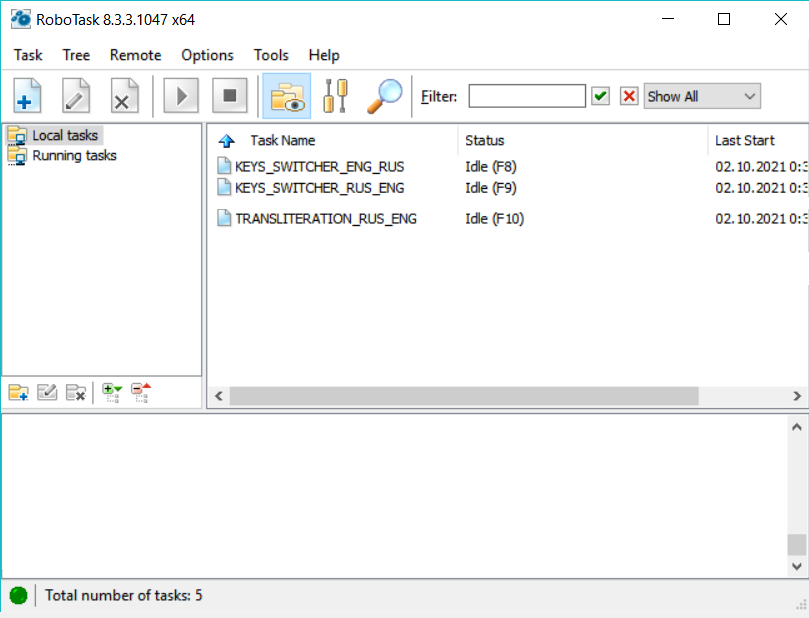This screenshot has width=809, height=618.
Task: Click the KEYS_SWITCHER_ENG_RUS file icon
Action: click(224, 166)
